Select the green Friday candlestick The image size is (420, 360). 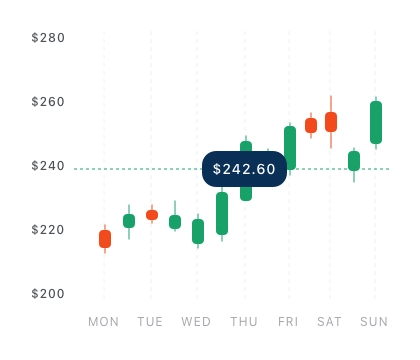click(x=290, y=148)
